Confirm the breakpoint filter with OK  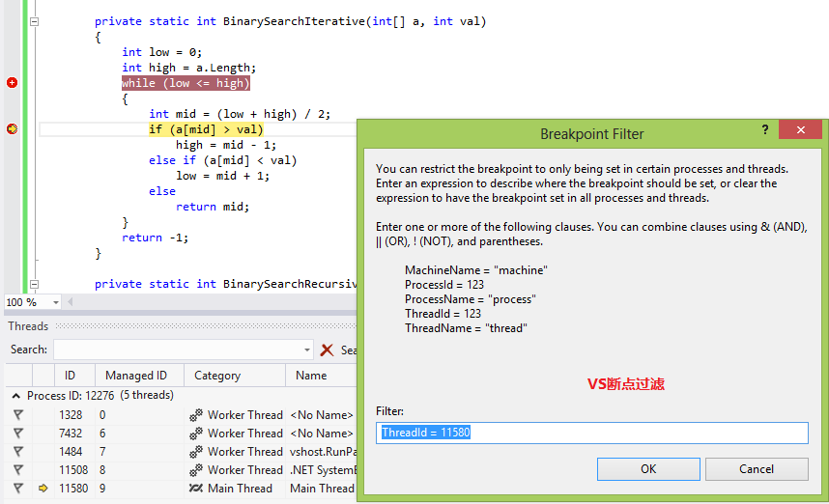(x=648, y=469)
